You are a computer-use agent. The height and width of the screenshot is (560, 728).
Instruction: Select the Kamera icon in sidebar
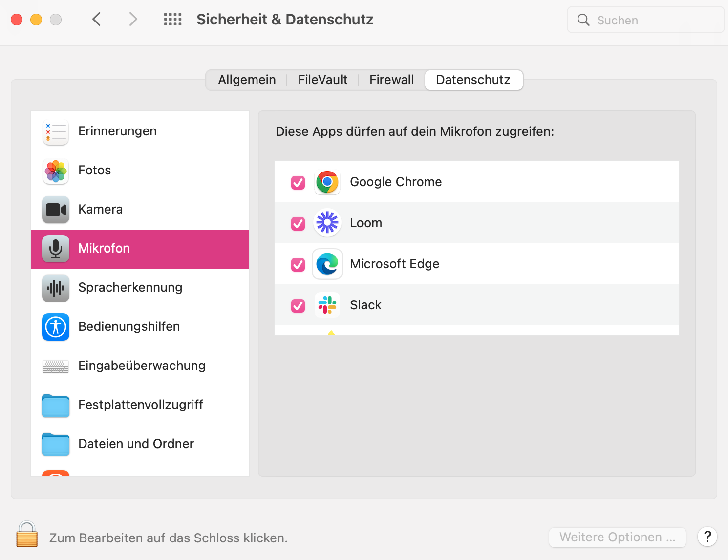56,210
